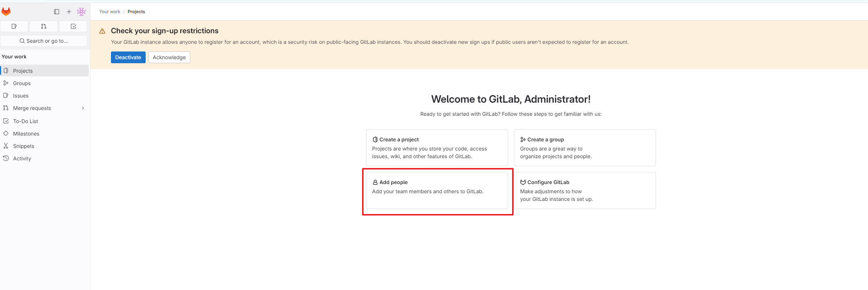Click the sign-up warning triangle icon
This screenshot has width=868, height=290.
tap(102, 31)
